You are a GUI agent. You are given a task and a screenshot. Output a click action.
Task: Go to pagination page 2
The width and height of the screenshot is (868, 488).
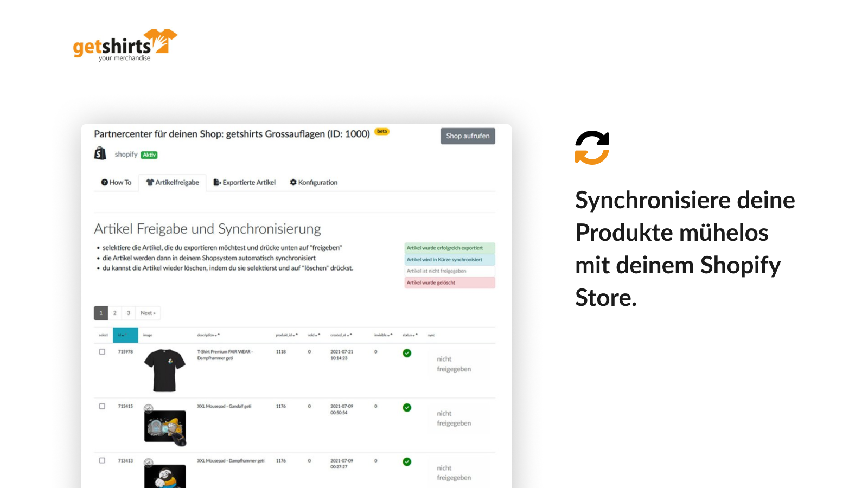(114, 313)
